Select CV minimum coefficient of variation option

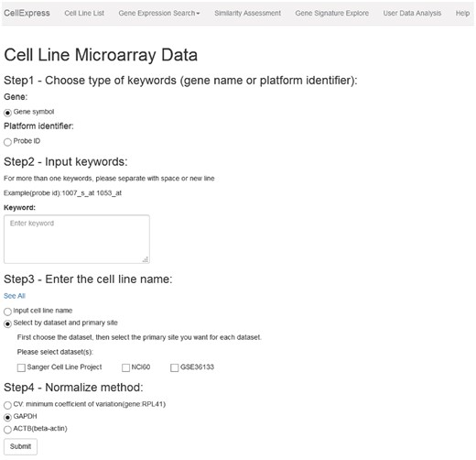tap(7, 405)
